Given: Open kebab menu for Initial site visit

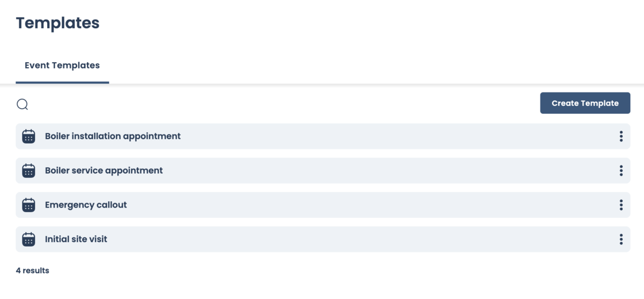Looking at the screenshot, I should (621, 239).
